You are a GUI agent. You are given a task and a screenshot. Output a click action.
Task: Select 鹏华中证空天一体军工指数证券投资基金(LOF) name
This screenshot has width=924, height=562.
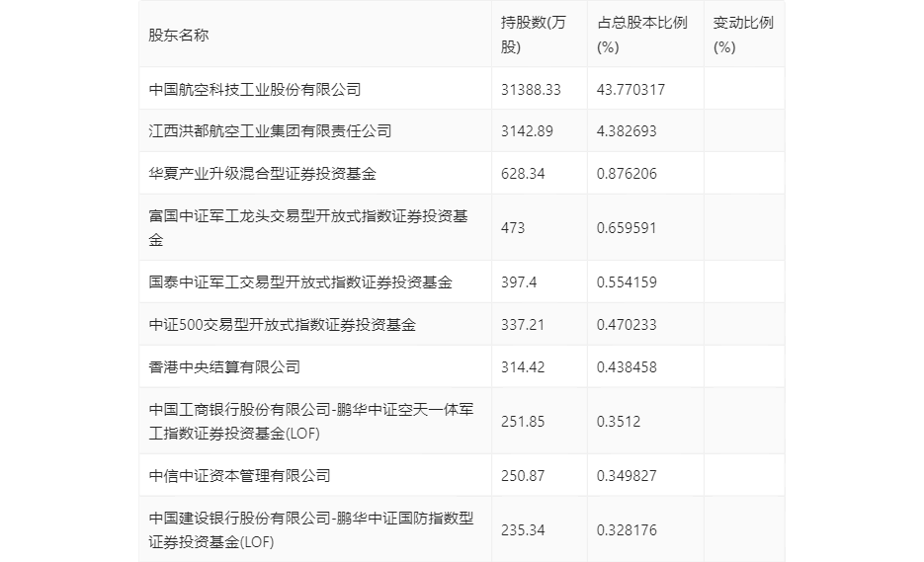[x=311, y=422]
